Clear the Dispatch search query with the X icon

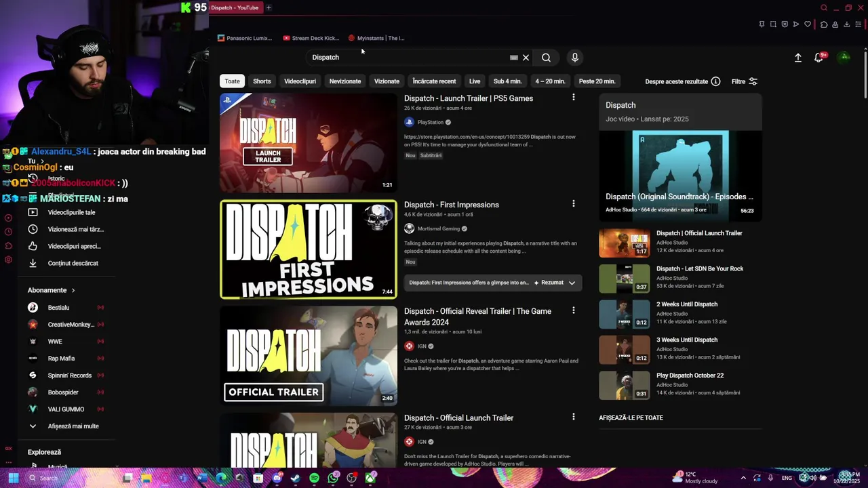coord(526,58)
